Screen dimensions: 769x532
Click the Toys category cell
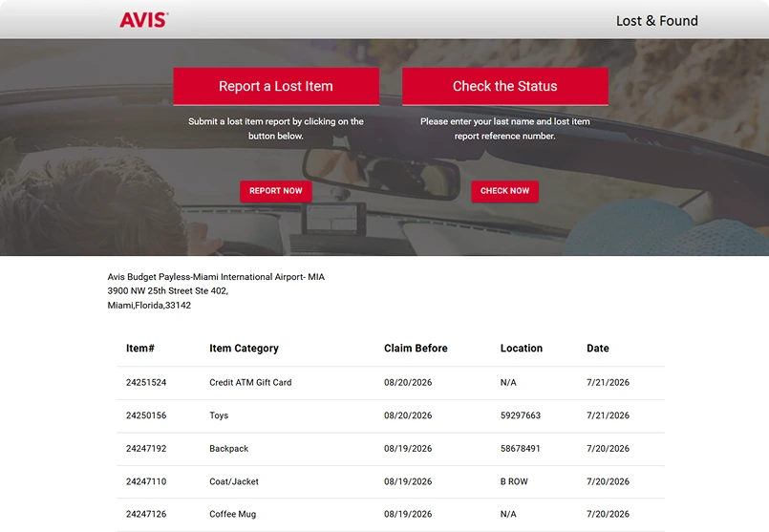pos(219,415)
